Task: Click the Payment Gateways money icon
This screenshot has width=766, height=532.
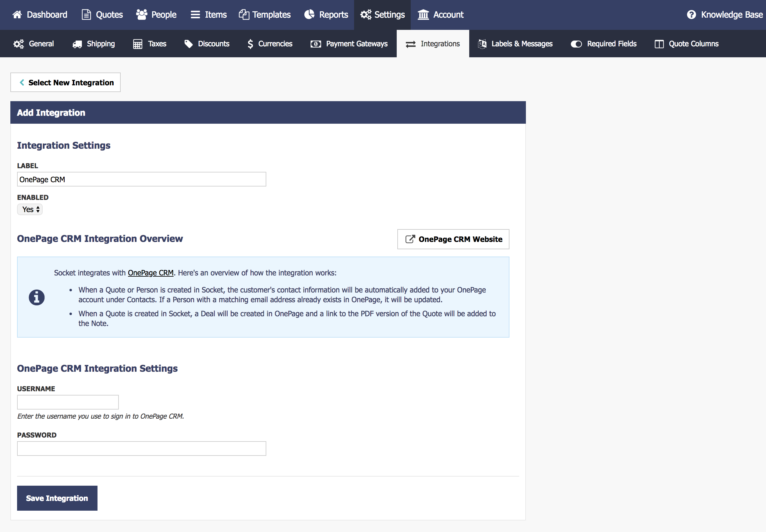Action: tap(316, 44)
